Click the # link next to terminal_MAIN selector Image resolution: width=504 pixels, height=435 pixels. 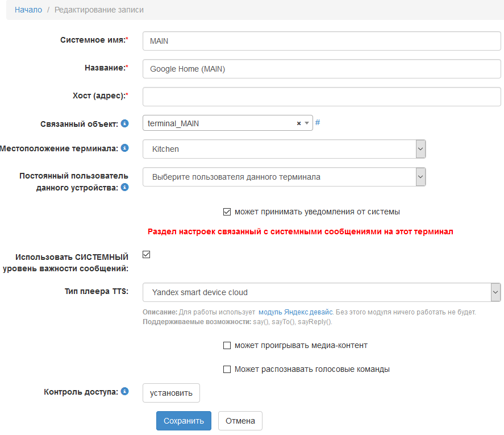click(x=317, y=122)
